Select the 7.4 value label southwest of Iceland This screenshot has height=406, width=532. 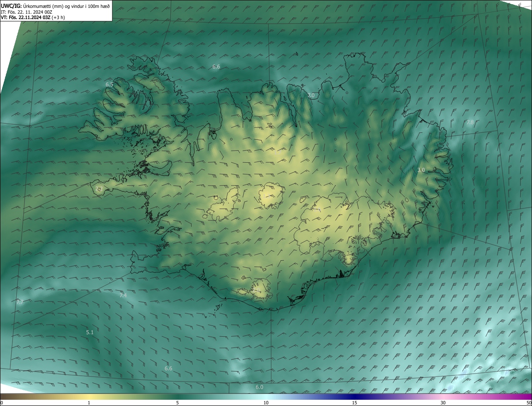(x=123, y=295)
